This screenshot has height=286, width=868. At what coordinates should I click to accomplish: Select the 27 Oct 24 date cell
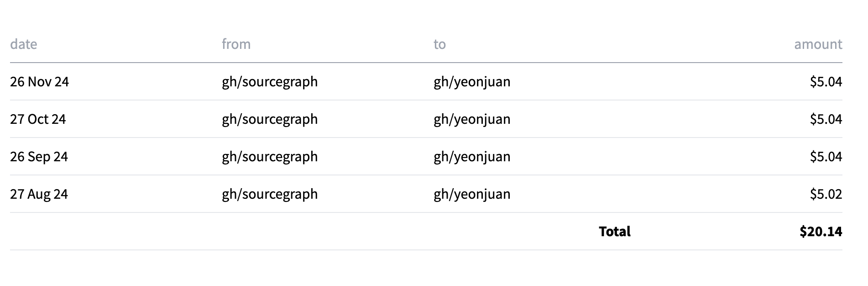38,119
